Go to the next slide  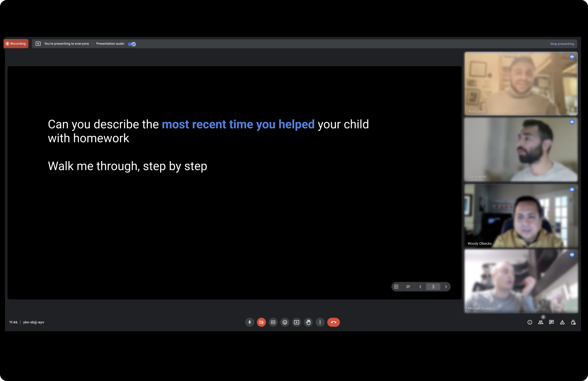click(446, 287)
